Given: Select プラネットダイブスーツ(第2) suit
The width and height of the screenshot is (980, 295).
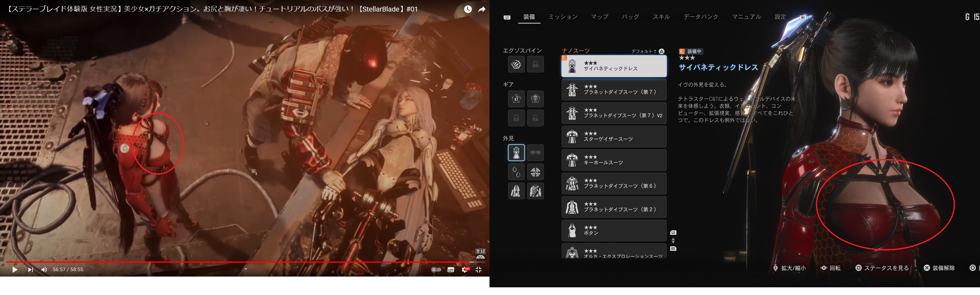Looking at the screenshot, I should click(614, 207).
